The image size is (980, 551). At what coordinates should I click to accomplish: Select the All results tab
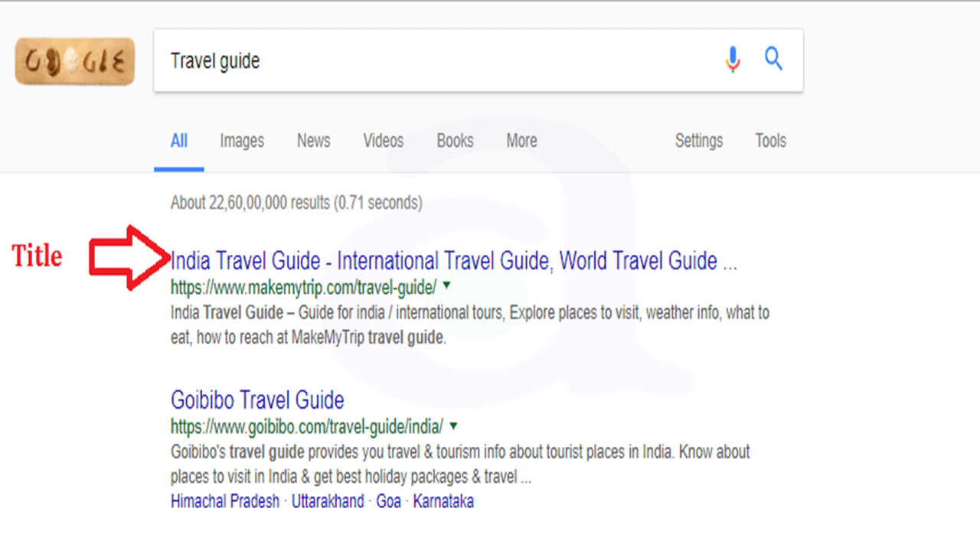pos(179,141)
